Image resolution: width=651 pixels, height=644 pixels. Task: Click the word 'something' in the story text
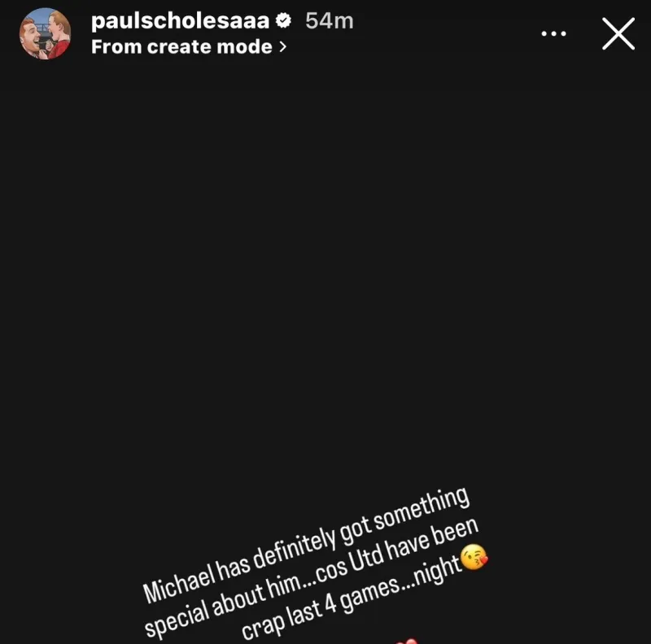422,509
